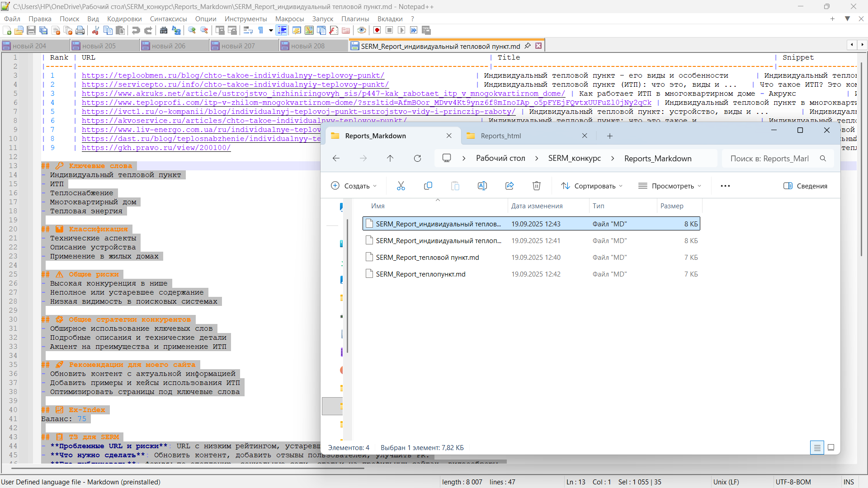The height and width of the screenshot is (488, 868).
Task: Click the Document Map icon in toolbar
Action: (309, 30)
